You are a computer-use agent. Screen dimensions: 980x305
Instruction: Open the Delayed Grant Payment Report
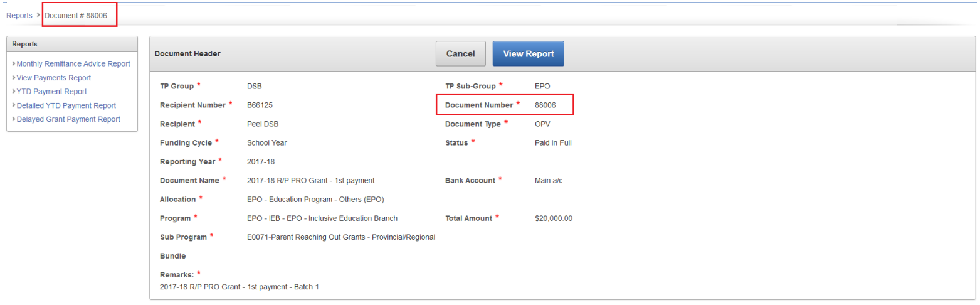click(x=68, y=119)
